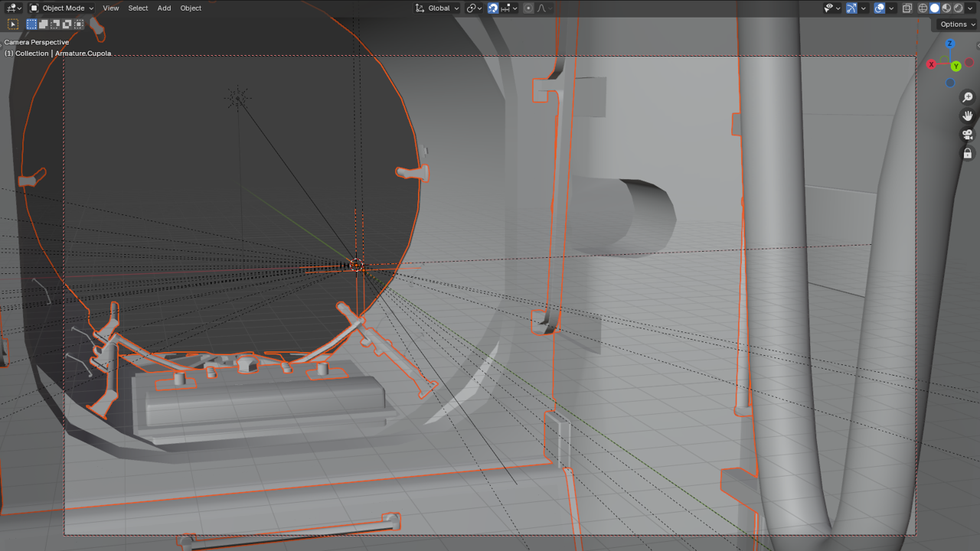Click the red X axis gizmo
This screenshot has height=551, width=980.
click(x=931, y=64)
